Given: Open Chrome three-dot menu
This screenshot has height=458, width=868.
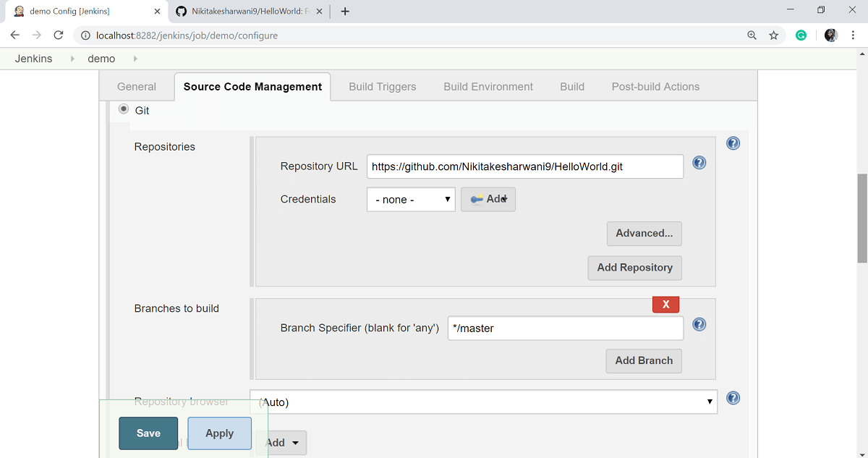Looking at the screenshot, I should [854, 35].
